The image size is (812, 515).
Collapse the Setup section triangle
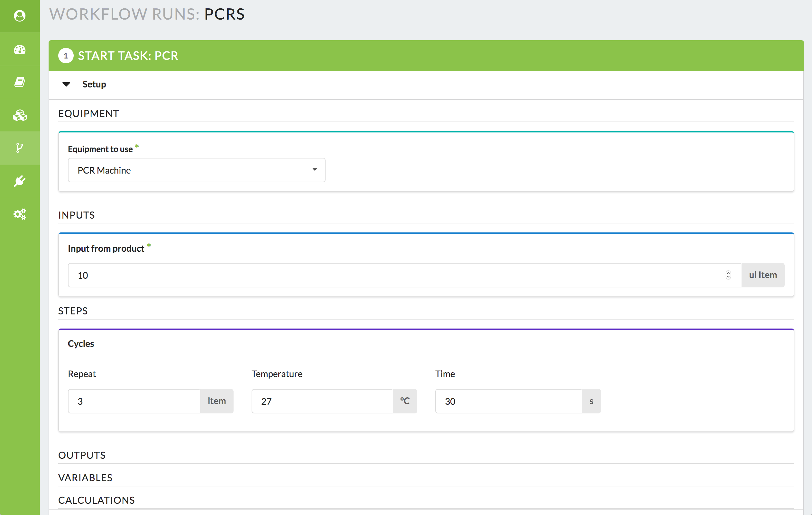[66, 84]
